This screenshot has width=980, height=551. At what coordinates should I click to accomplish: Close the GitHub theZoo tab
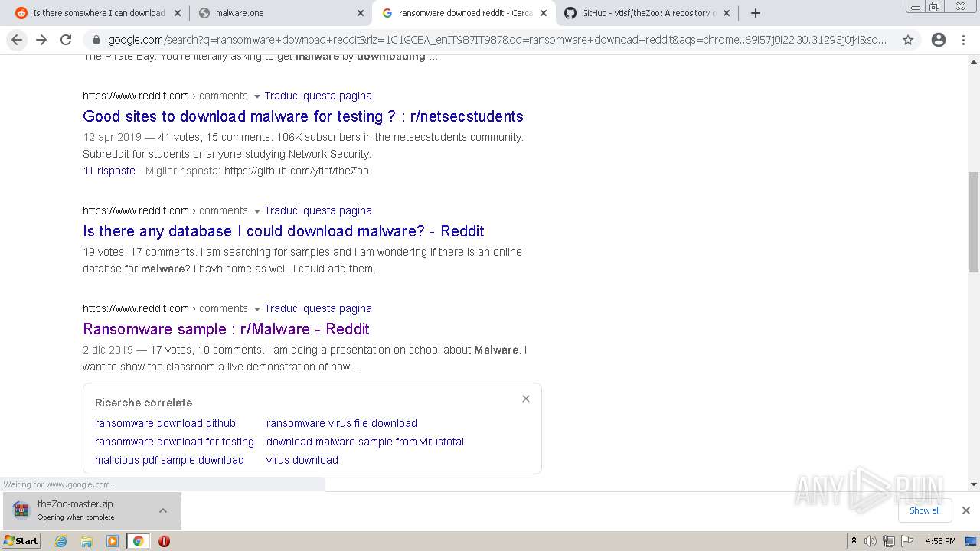pyautogui.click(x=727, y=13)
